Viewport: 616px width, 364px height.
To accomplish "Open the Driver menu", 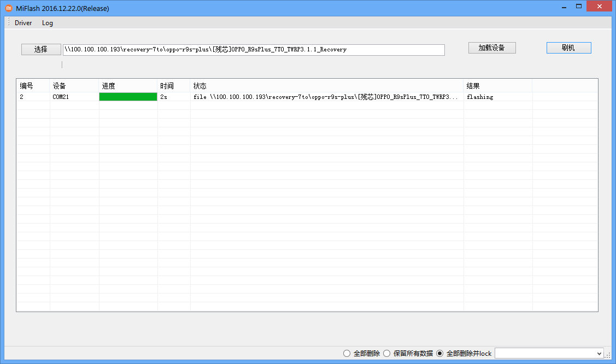I will click(23, 23).
